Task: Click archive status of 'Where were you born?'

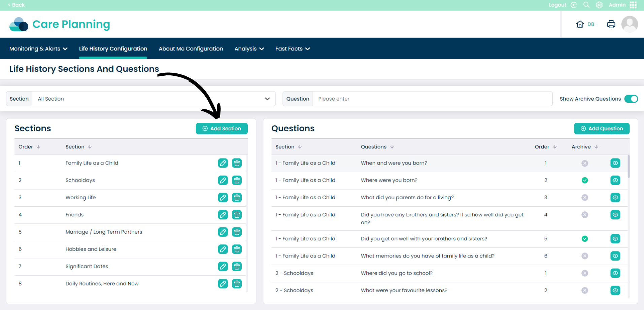Action: [585, 180]
